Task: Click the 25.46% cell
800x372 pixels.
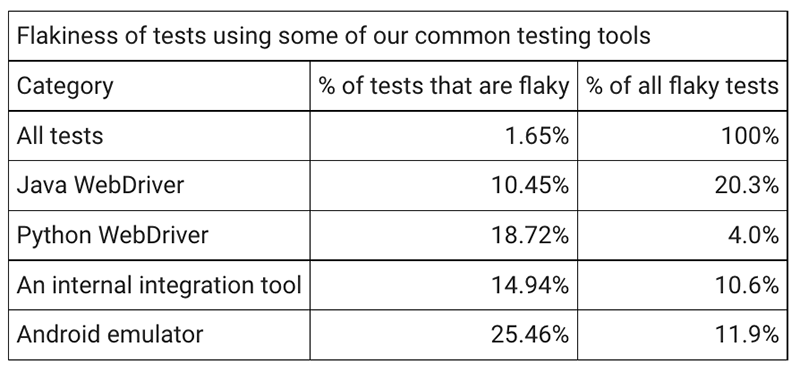Action: [530, 335]
